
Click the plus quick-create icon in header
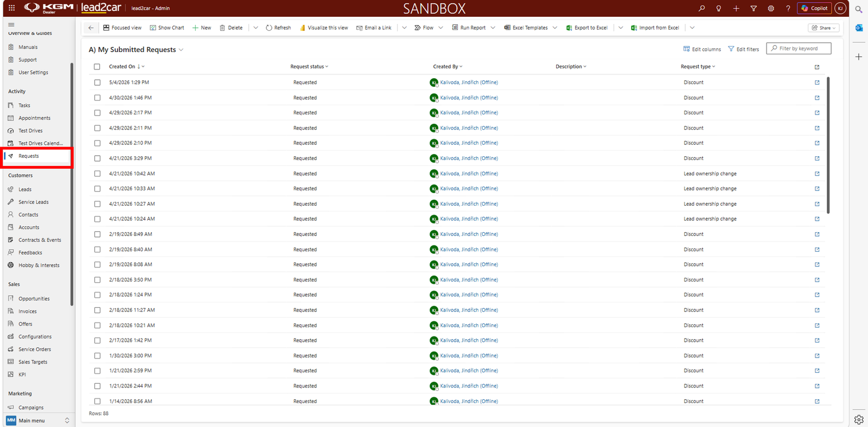click(x=736, y=8)
